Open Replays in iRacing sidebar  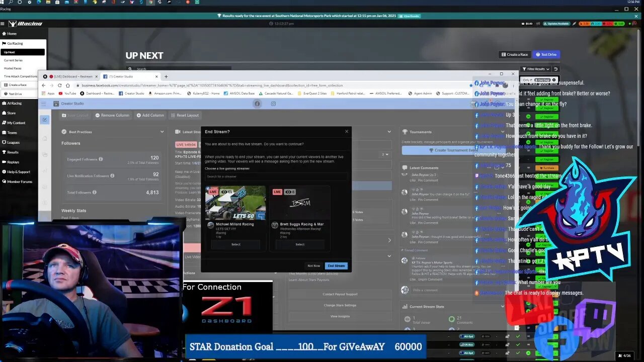coord(11,162)
